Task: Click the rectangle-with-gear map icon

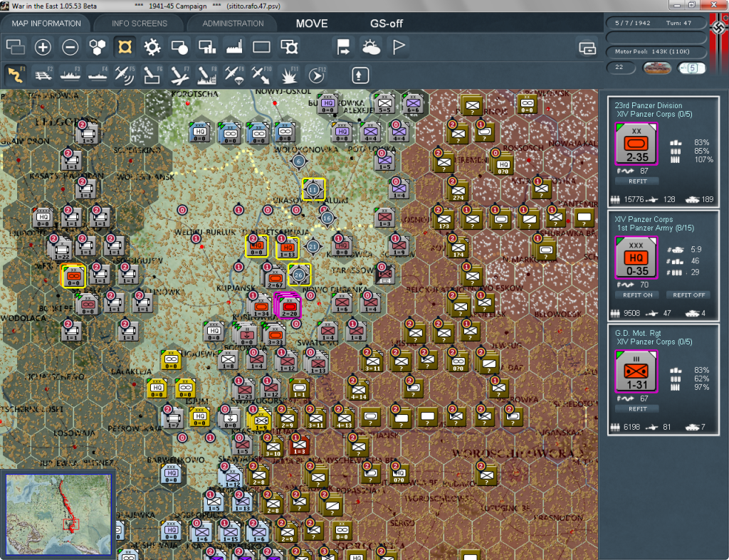Action: [289, 47]
